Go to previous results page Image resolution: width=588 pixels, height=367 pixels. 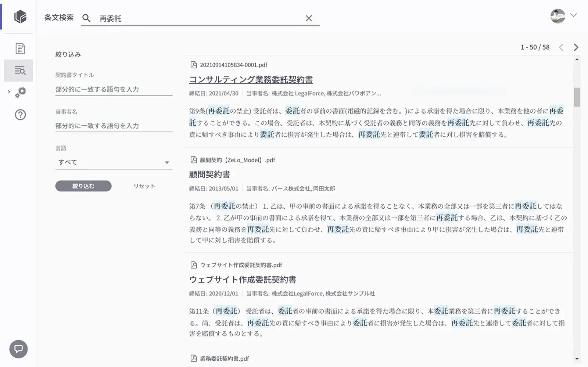click(561, 47)
